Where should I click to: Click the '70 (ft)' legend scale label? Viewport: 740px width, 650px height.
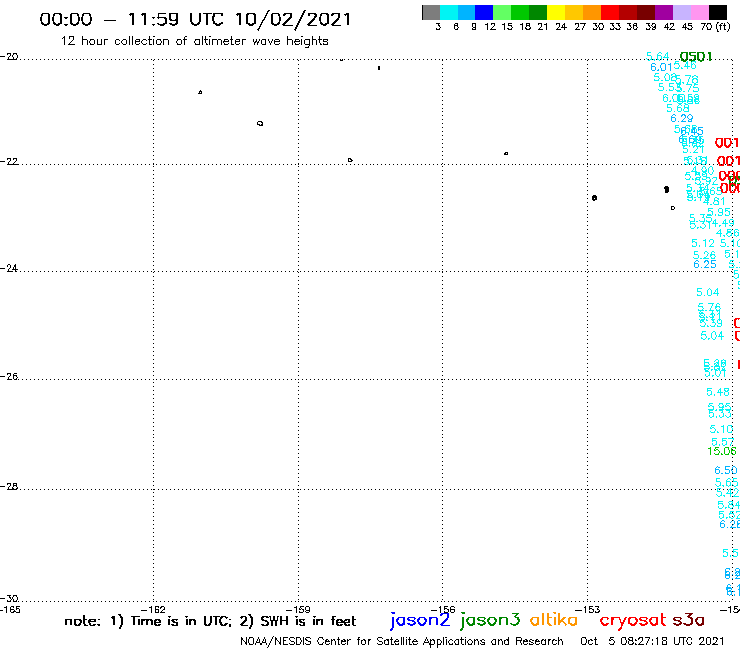[x=715, y=27]
